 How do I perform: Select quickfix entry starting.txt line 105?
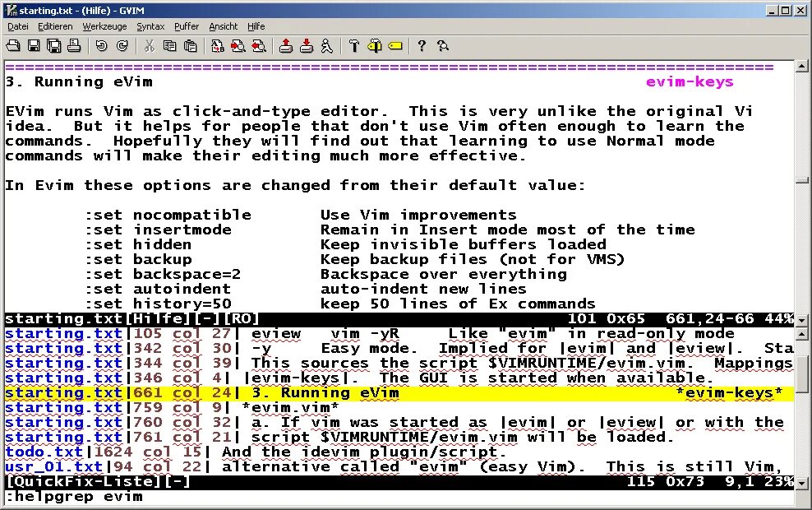(x=399, y=334)
